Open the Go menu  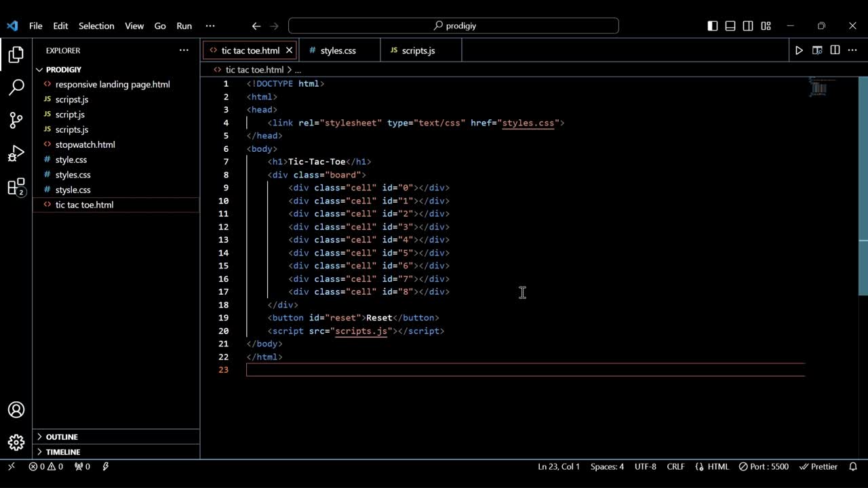pos(160,26)
